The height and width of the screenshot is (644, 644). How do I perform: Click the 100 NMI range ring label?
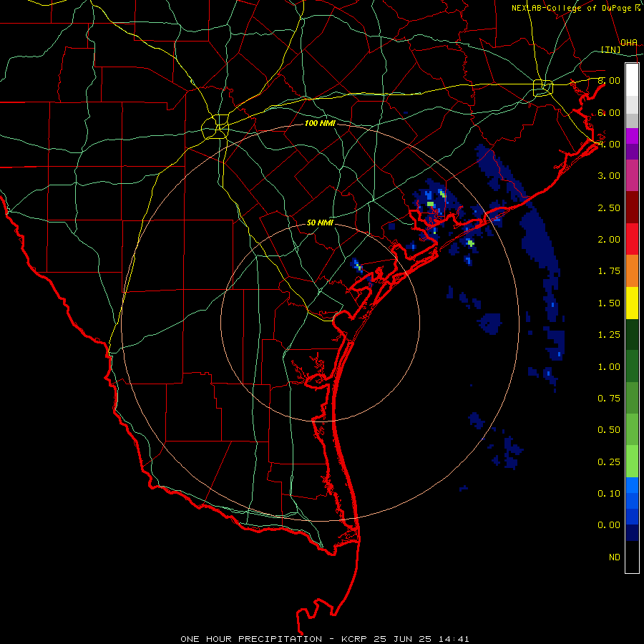pyautogui.click(x=320, y=123)
